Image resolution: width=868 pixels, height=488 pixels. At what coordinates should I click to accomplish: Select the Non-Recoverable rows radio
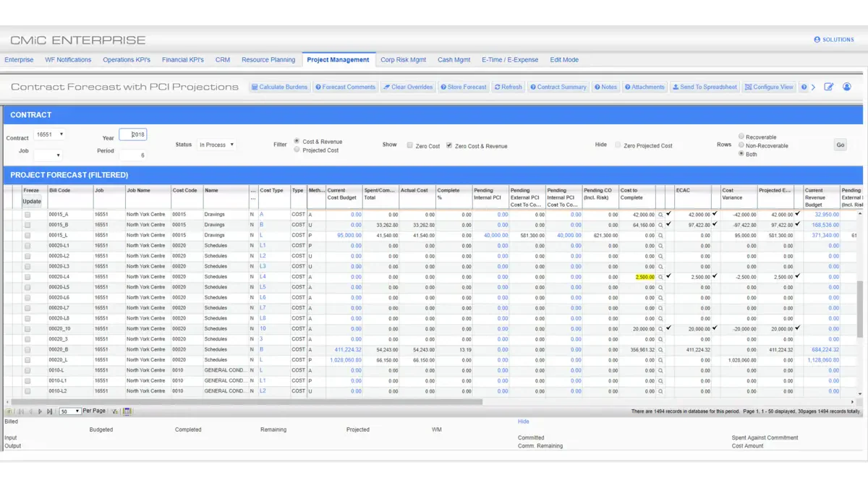741,145
